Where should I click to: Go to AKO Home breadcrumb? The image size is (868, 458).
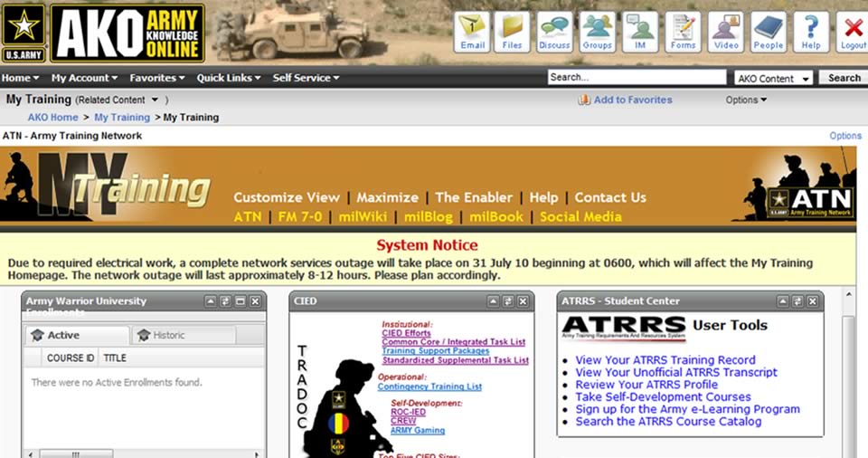coord(53,118)
